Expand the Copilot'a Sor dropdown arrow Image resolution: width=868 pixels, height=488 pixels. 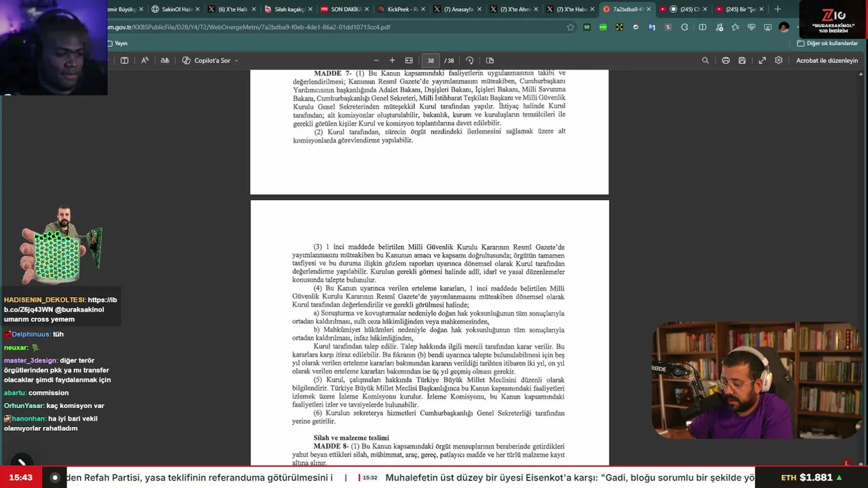click(x=236, y=60)
